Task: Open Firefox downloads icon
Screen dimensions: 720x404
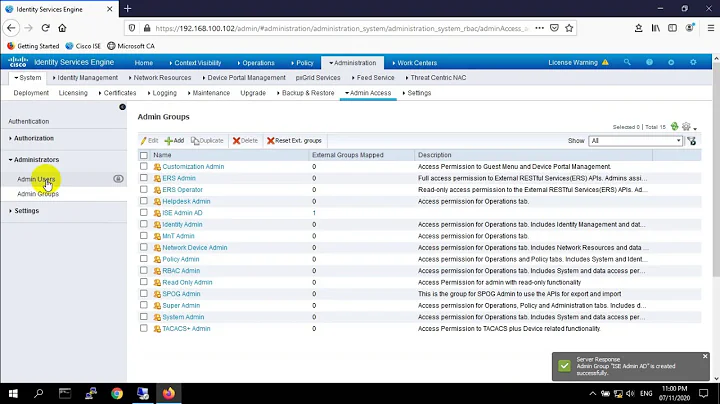Action: (x=638, y=28)
